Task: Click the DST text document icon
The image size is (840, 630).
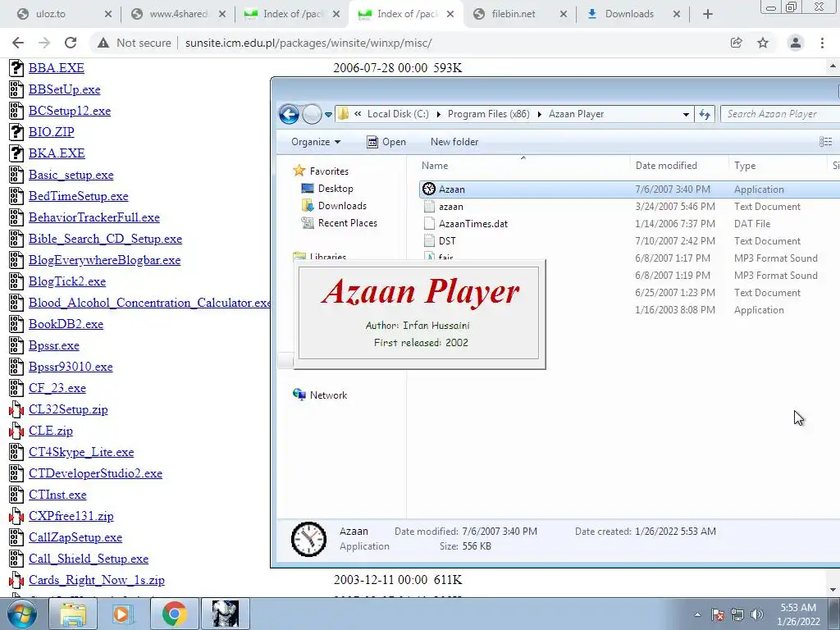Action: (428, 240)
